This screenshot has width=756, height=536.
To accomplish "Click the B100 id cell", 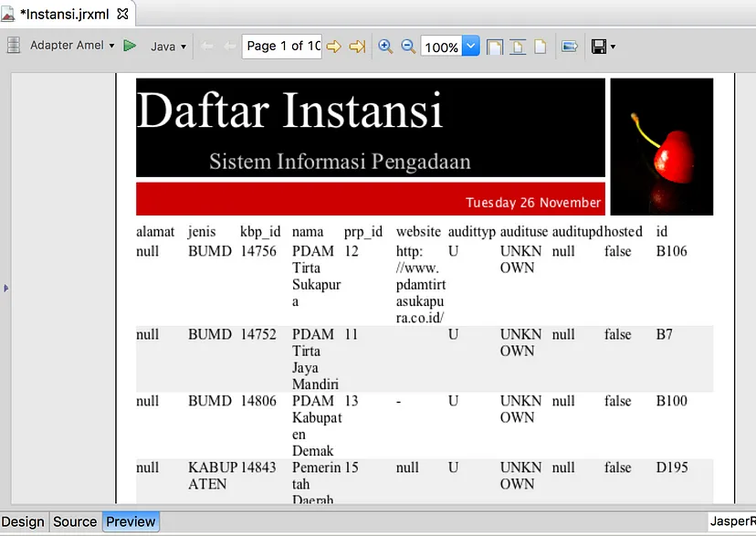I will 672,401.
